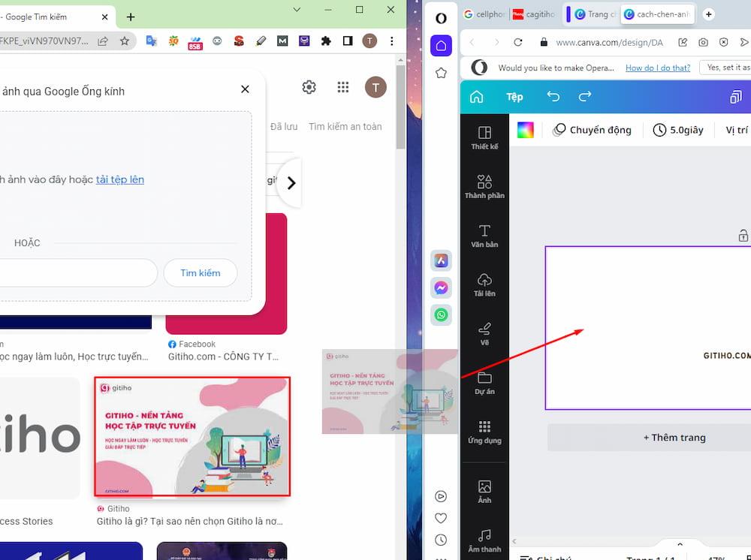Open the Dự án projects folder

coord(484,383)
